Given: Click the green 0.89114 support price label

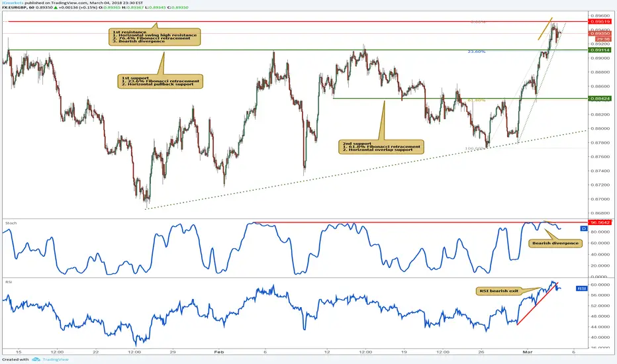Looking at the screenshot, I should [600, 50].
